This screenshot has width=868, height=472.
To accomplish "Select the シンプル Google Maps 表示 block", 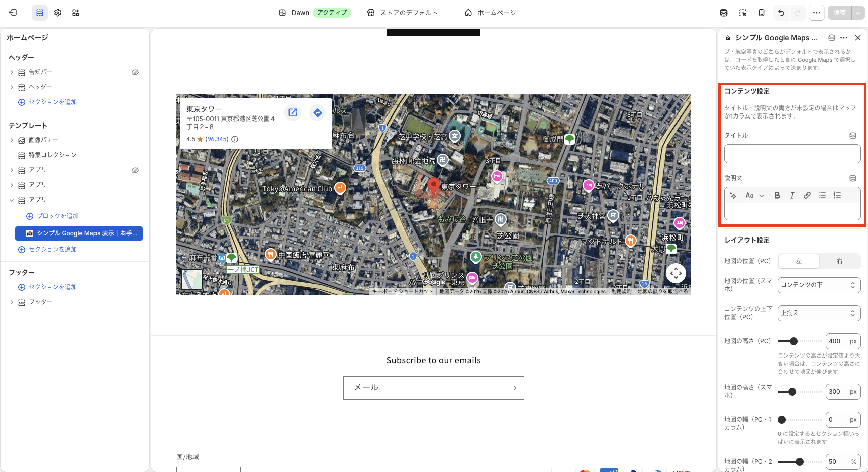I will pos(79,233).
